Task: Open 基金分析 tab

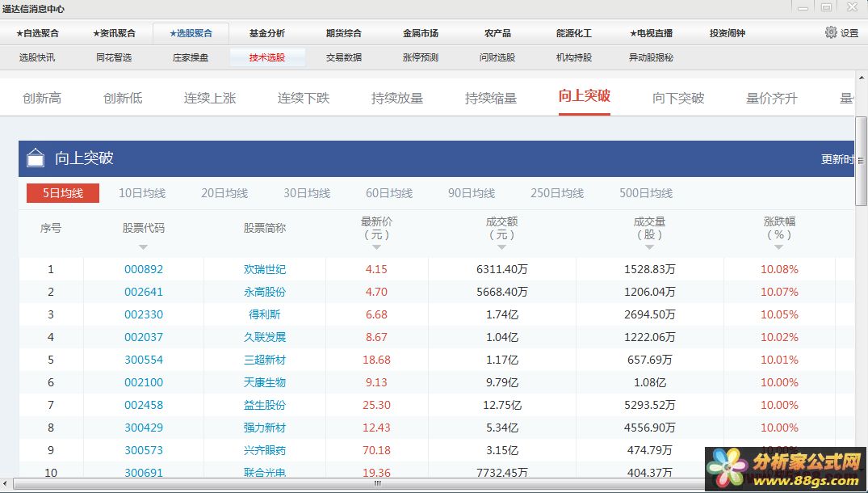Action: (267, 33)
